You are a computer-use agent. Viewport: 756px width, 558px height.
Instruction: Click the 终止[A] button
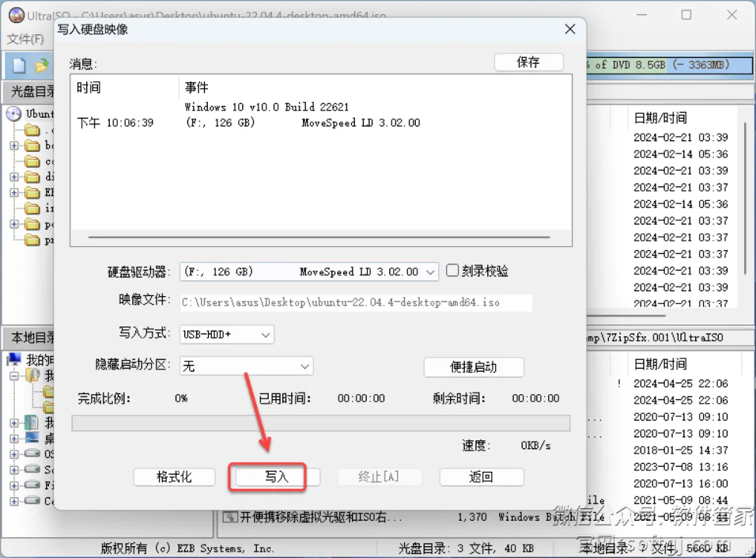point(379,477)
